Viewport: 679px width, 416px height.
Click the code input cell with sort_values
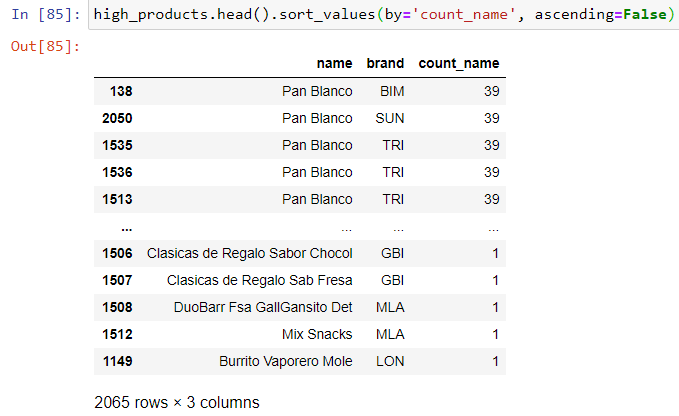click(384, 15)
